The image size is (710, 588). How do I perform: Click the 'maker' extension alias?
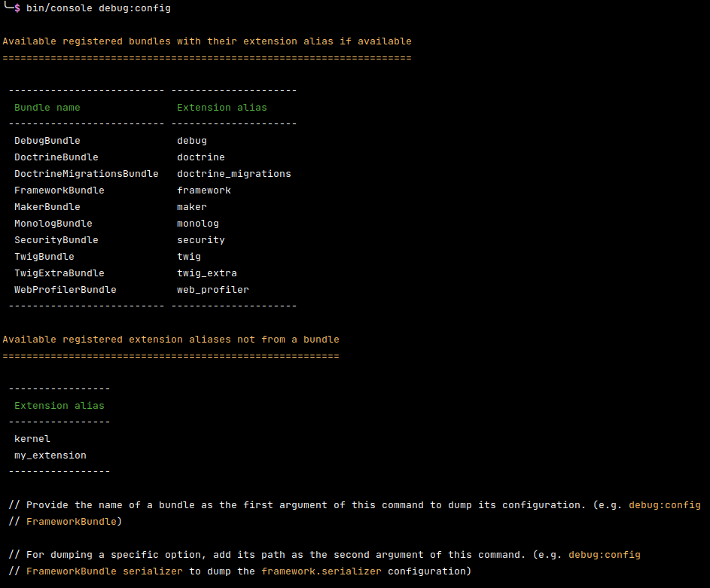pyautogui.click(x=192, y=207)
